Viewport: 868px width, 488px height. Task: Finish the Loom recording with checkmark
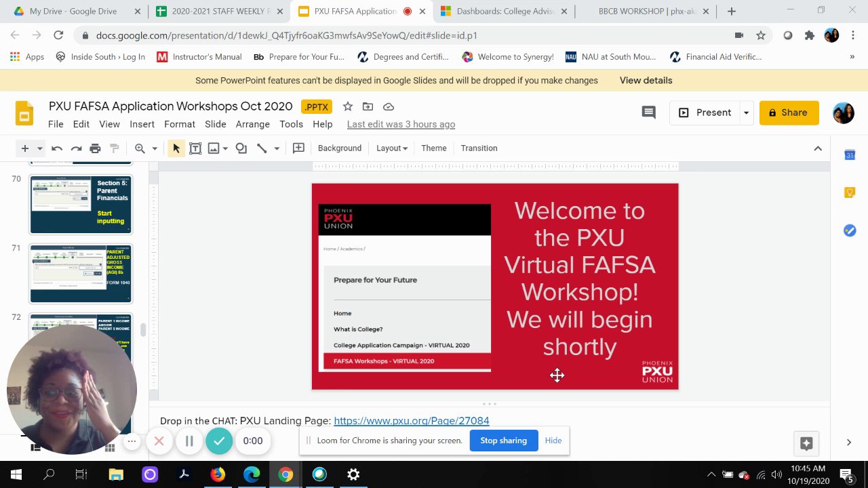[x=219, y=441]
